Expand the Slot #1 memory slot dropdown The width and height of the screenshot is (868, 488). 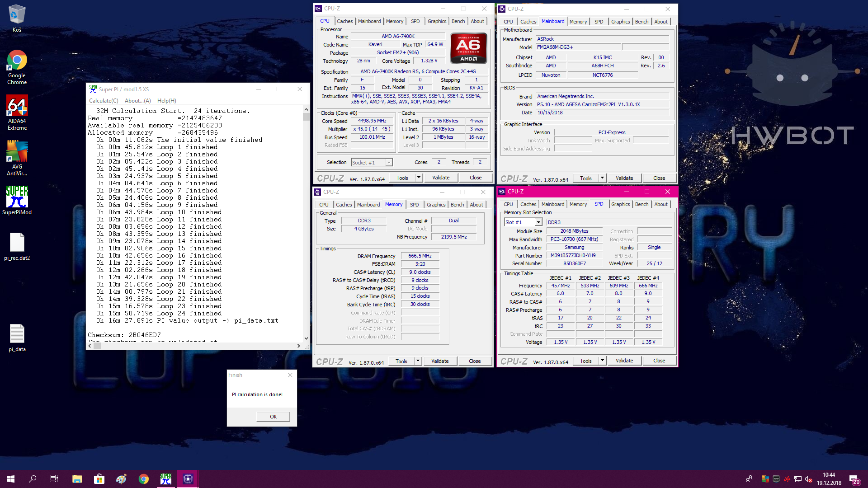(x=538, y=222)
